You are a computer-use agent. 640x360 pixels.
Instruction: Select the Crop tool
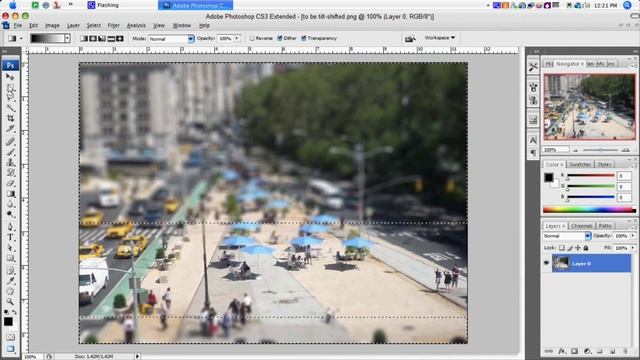pos(10,118)
